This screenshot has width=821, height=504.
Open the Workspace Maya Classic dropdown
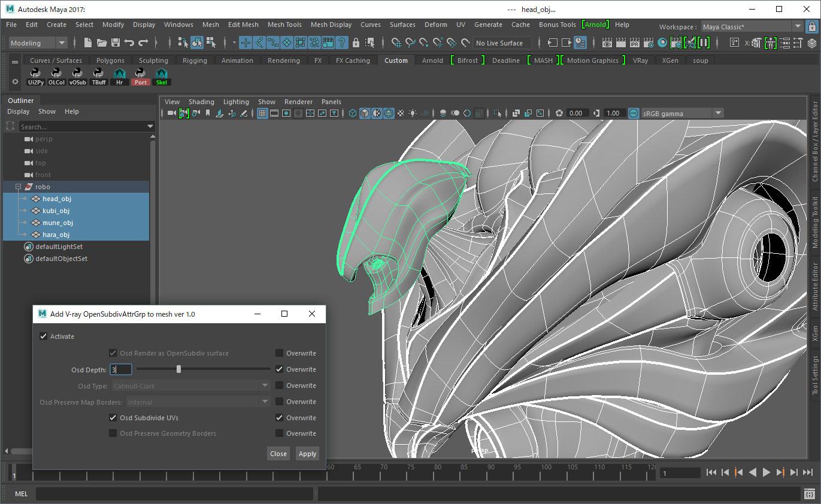(x=752, y=27)
